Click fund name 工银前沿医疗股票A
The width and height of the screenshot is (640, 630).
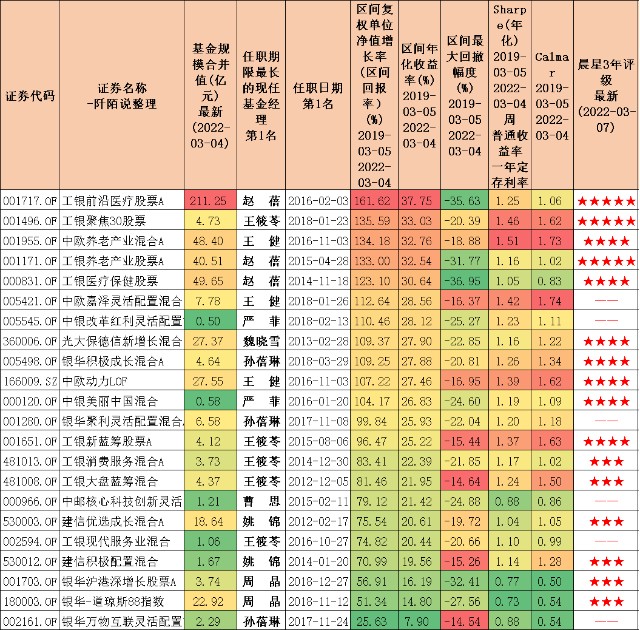pos(122,200)
